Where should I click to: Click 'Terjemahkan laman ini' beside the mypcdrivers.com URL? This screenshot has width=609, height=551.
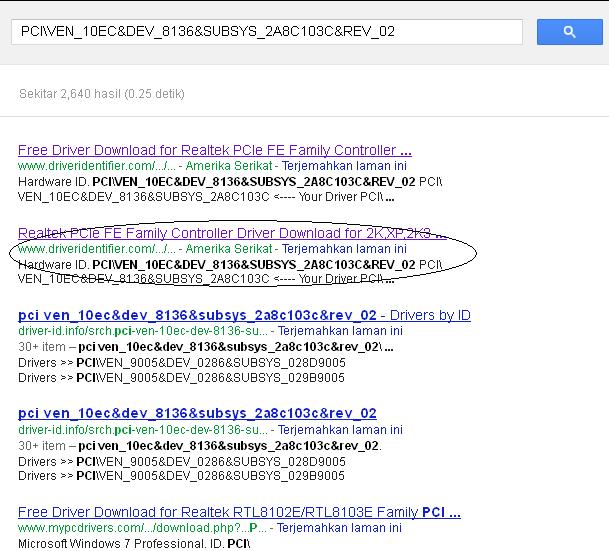(x=339, y=528)
